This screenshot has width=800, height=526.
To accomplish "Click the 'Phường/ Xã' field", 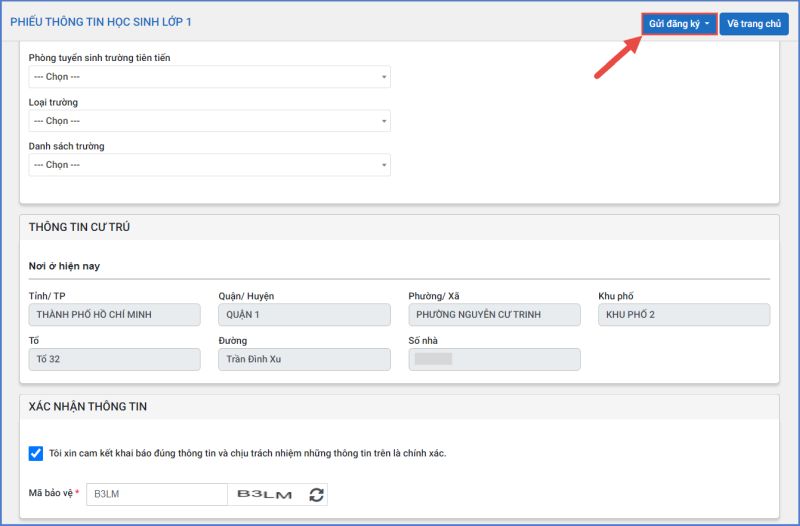I will click(x=494, y=315).
